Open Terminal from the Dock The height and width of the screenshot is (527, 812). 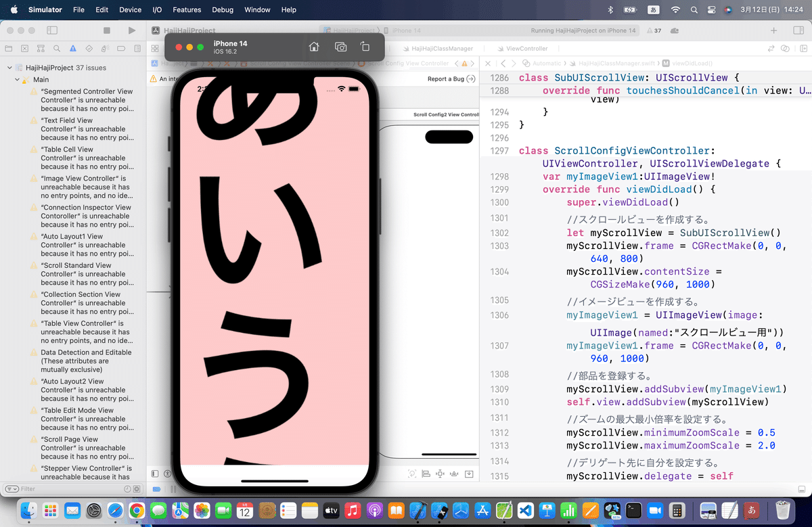[634, 510]
